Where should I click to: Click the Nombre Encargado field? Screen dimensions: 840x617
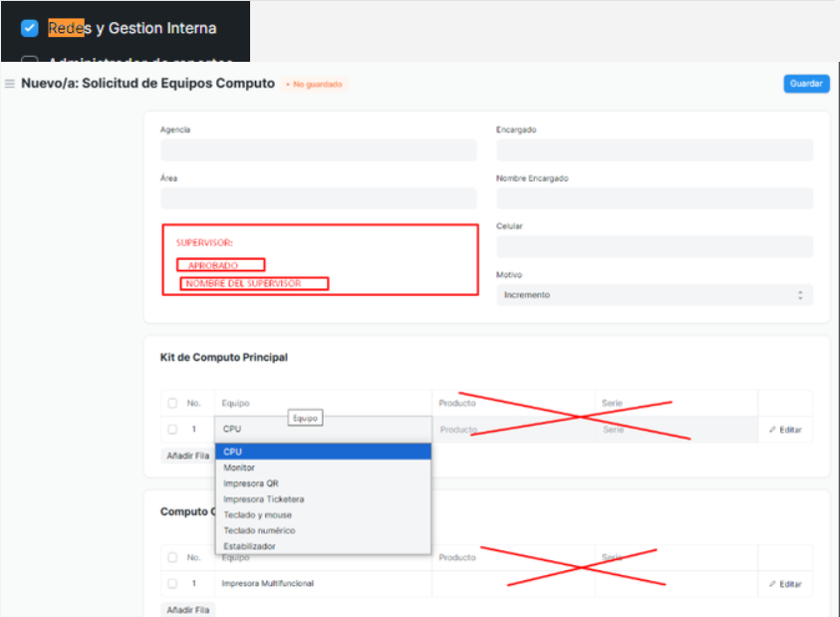pos(654,198)
